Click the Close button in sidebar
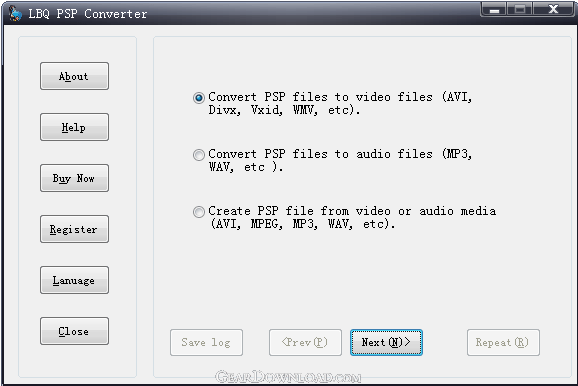Screen dimensions: 578x386 coord(74,331)
